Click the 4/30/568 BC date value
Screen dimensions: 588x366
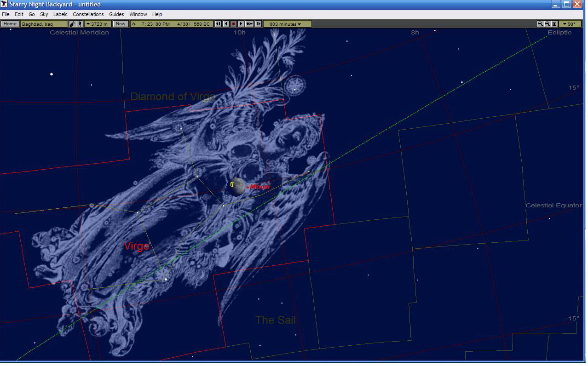tap(193, 24)
